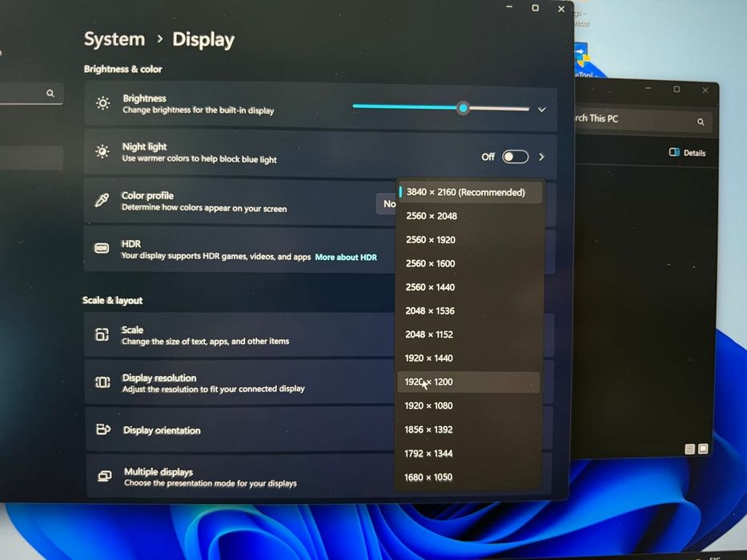Go back to System in breadcrumb

(x=114, y=39)
